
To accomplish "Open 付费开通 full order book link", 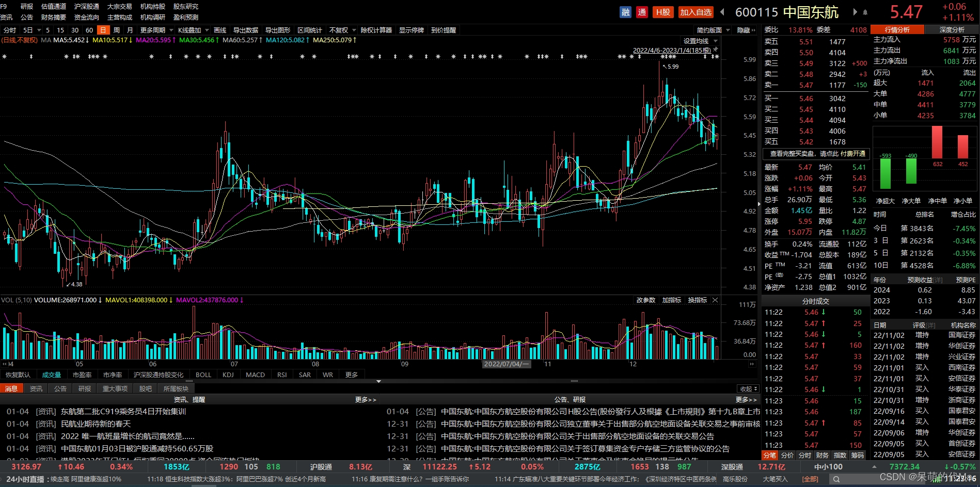I will click(853, 153).
